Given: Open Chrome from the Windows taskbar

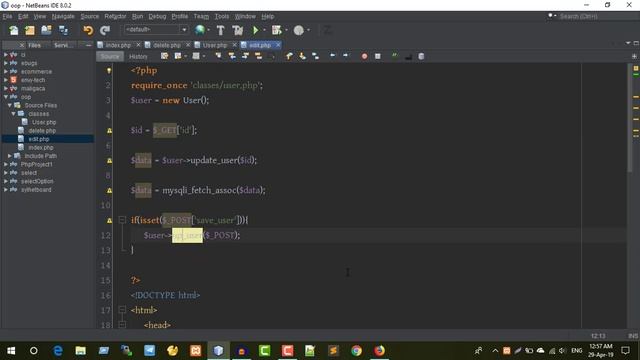Looking at the screenshot, I should (x=356, y=351).
